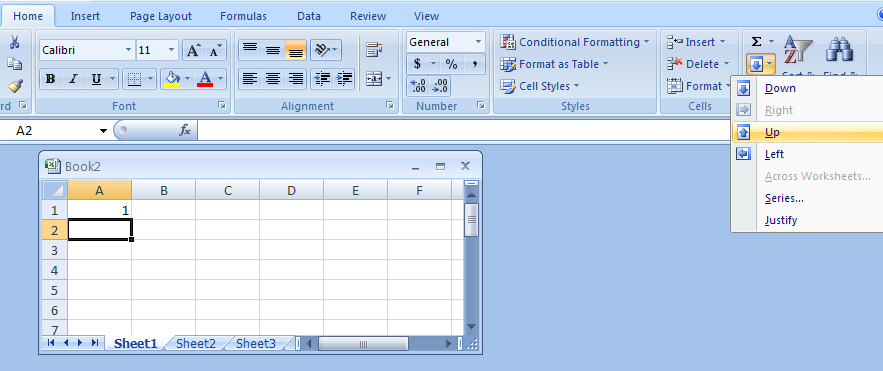Click Decrease Decimal icon
Viewport: 883px width, 371px height.
coord(440,86)
